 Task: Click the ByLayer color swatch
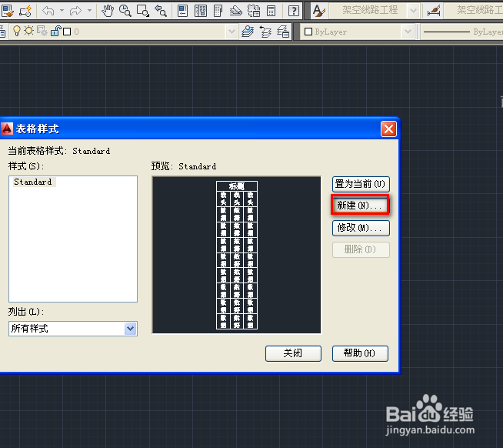pos(308,32)
